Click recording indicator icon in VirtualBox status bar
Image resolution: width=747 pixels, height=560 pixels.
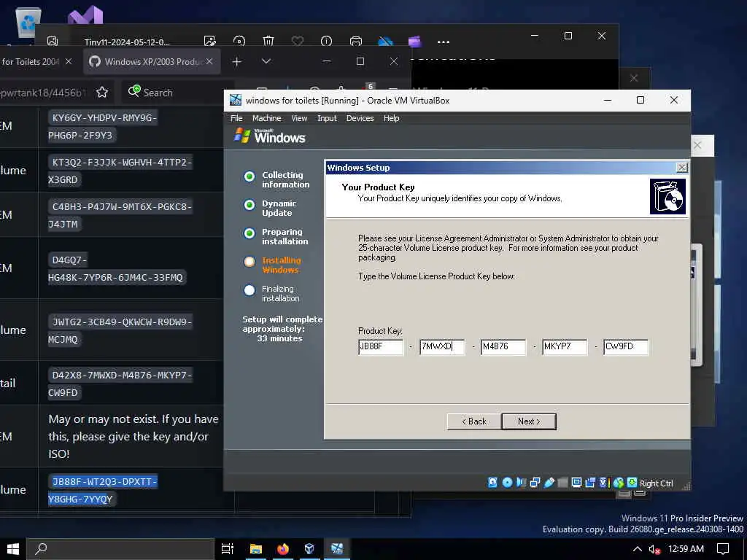[590, 483]
